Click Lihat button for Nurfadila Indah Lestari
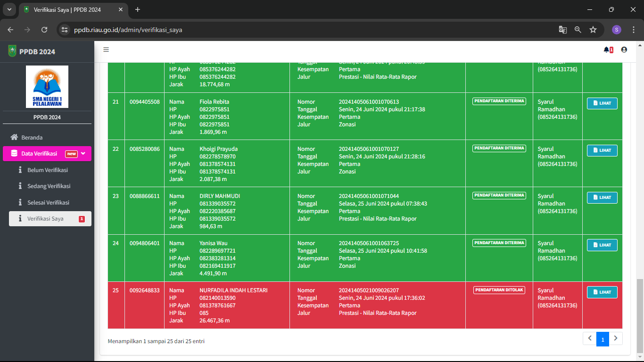The image size is (644, 362). point(602,292)
